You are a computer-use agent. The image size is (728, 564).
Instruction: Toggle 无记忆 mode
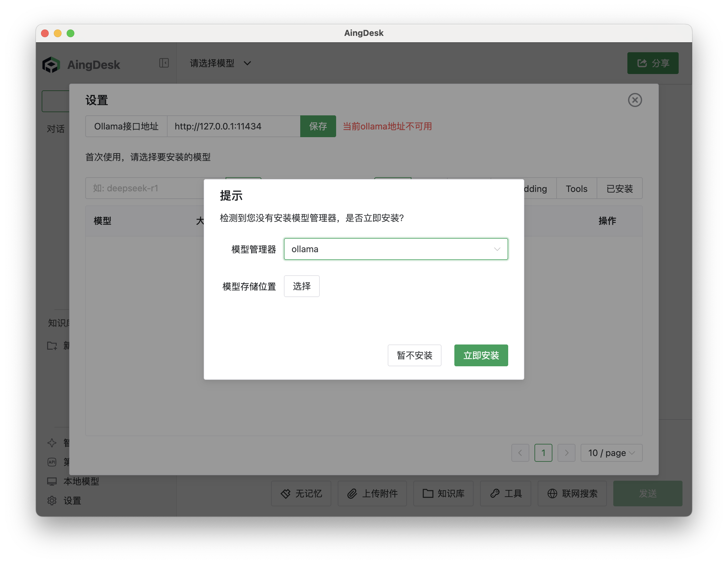point(300,494)
